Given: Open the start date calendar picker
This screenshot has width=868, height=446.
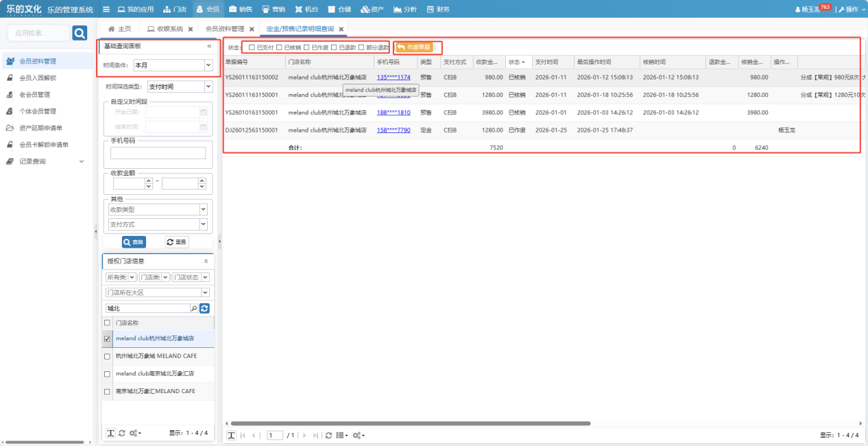Looking at the screenshot, I should [203, 112].
